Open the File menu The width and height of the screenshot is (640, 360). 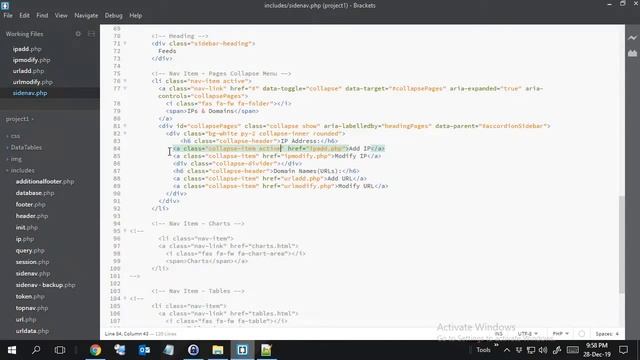click(8, 16)
